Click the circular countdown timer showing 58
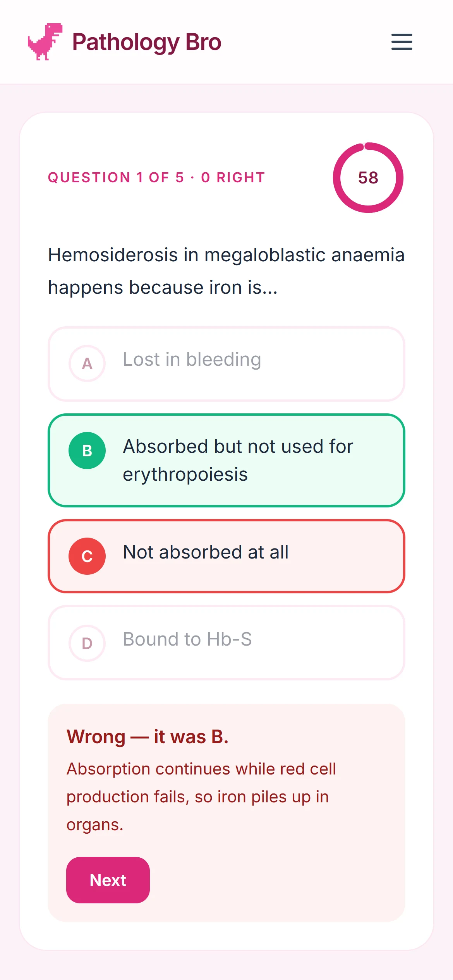The height and width of the screenshot is (980, 453). pos(368,178)
